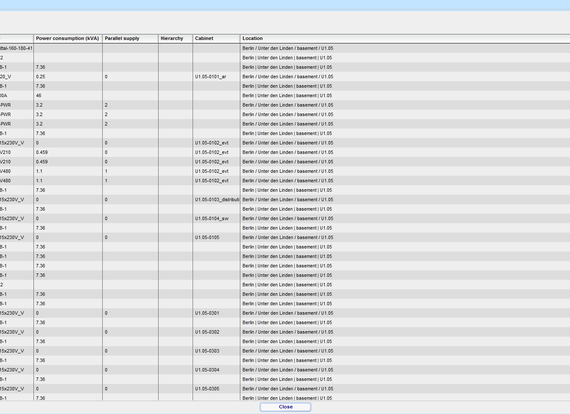Click the Location column header

point(405,39)
